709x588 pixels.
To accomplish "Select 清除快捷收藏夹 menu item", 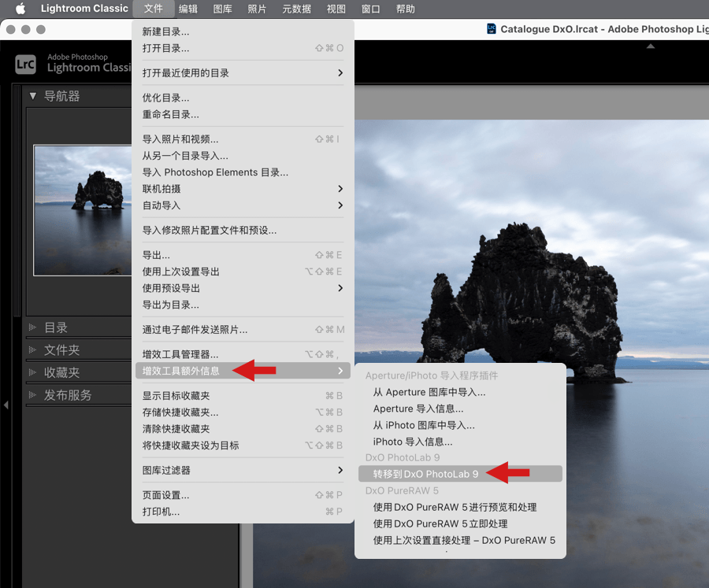I will 243,429.
